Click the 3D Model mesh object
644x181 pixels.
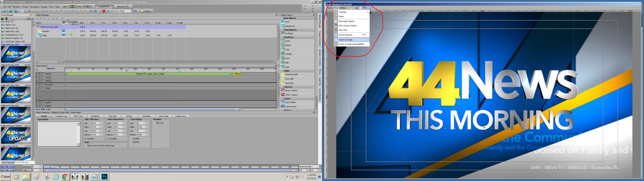(x=289, y=33)
